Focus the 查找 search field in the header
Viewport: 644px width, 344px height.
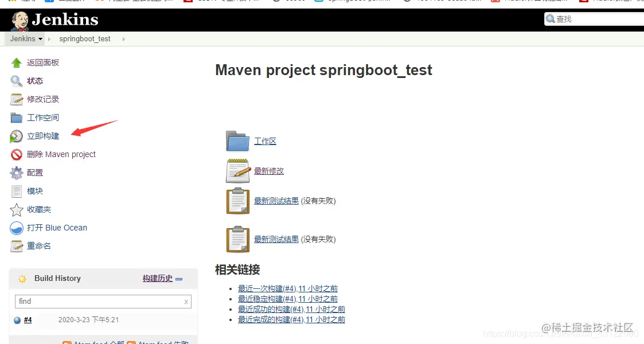pos(595,19)
